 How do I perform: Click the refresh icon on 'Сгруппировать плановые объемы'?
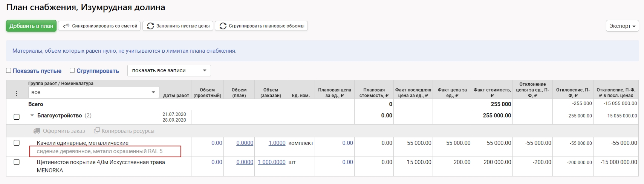pos(223,26)
